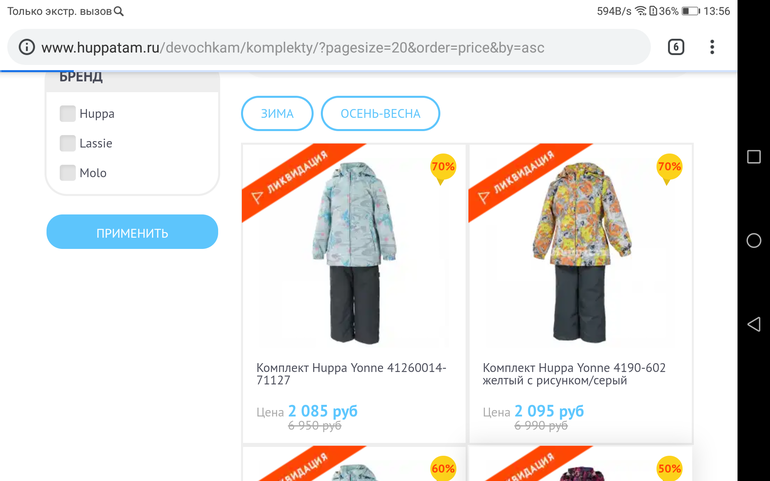Check the Molo brand checkbox
This screenshot has width=770, height=481.
(x=68, y=172)
